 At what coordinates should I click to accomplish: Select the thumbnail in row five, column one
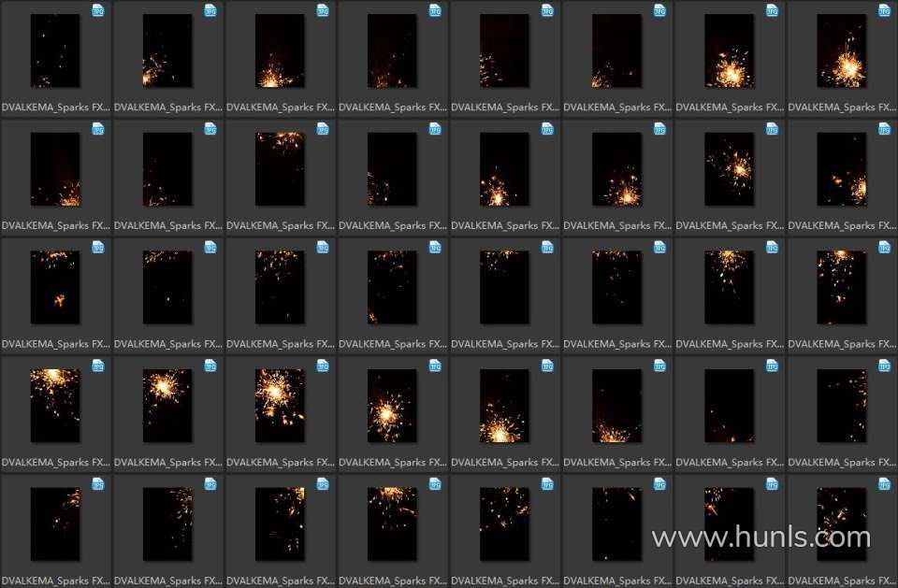55,523
